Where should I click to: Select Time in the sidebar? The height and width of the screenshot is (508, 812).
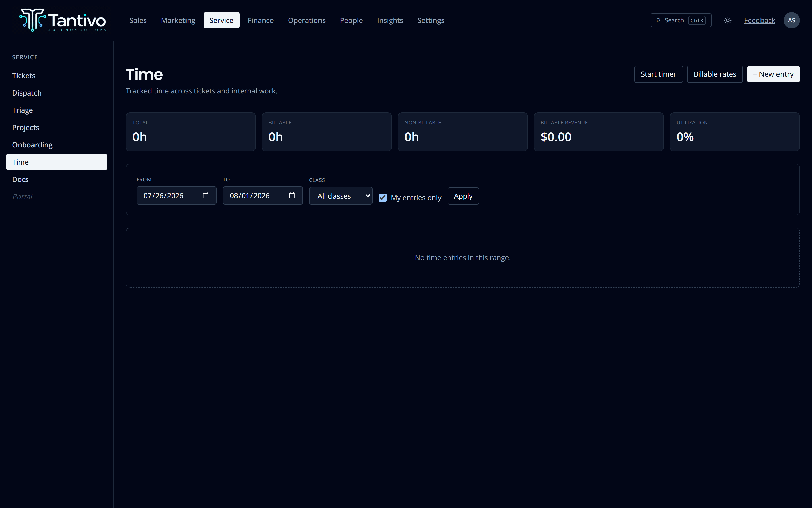pos(56,162)
